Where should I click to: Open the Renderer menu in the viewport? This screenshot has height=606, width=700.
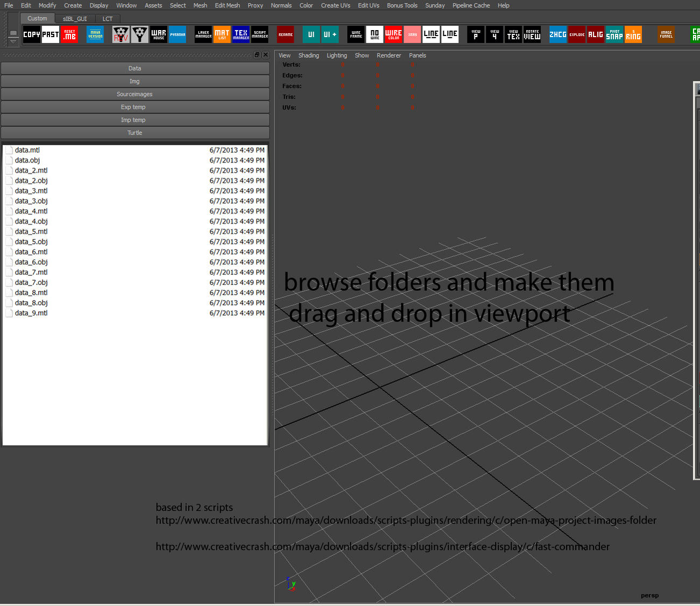coord(388,55)
